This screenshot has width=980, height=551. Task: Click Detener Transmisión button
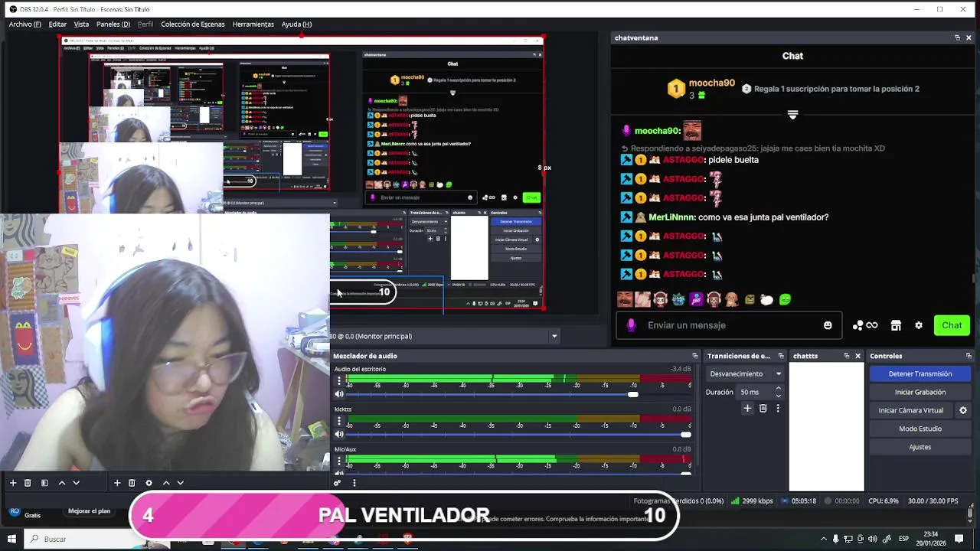920,373
